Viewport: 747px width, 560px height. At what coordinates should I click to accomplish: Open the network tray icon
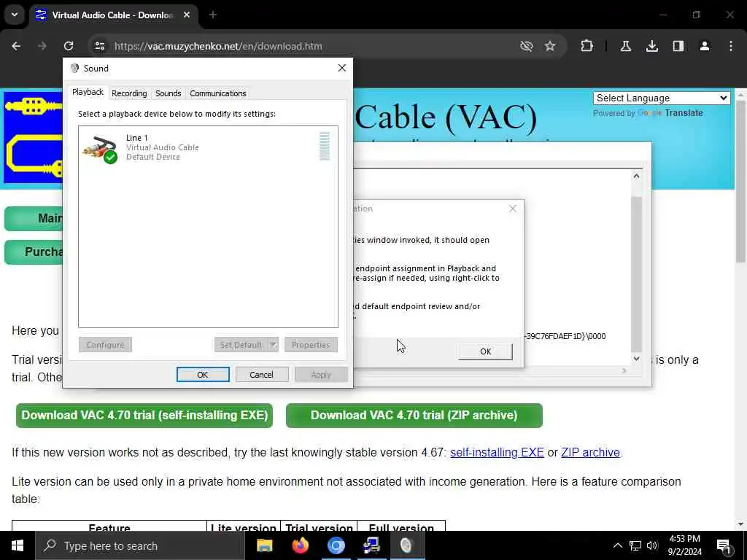pyautogui.click(x=635, y=545)
